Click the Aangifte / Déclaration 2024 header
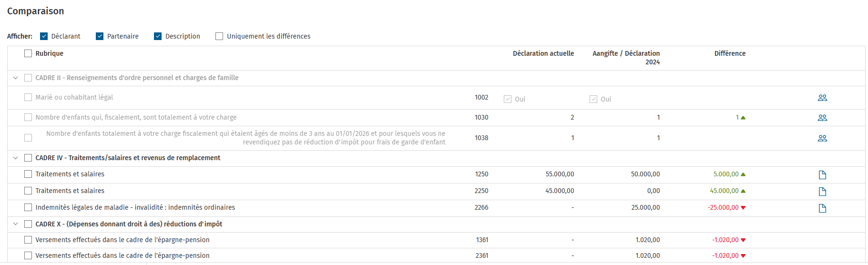Viewport: 868px width, 265px height. pos(626,58)
